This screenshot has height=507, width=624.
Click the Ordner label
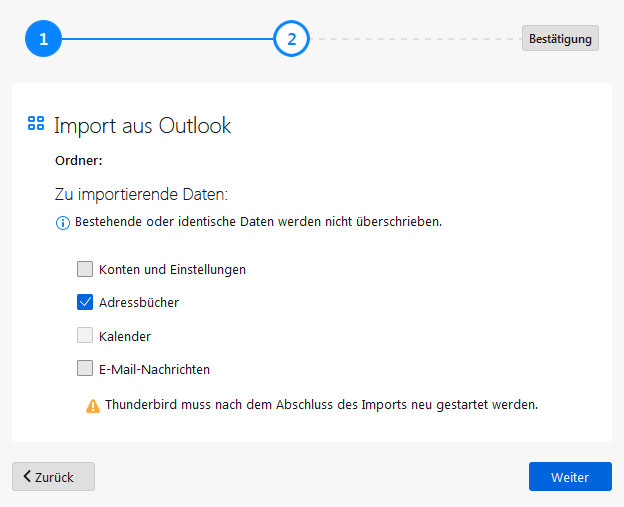[x=79, y=160]
